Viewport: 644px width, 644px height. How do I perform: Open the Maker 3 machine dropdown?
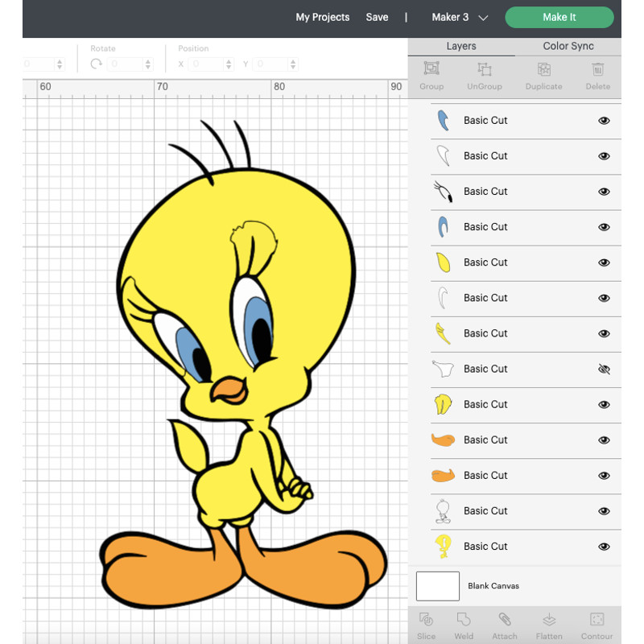tap(459, 17)
